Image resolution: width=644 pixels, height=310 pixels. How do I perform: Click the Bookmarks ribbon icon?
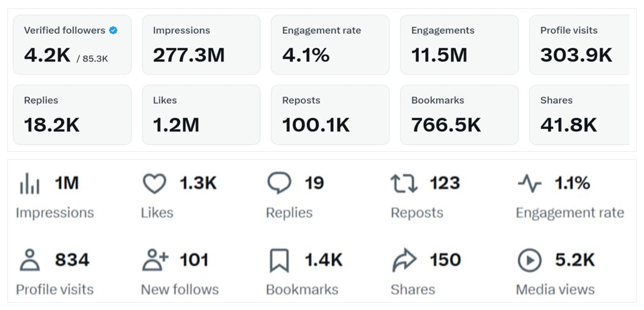[x=279, y=261]
